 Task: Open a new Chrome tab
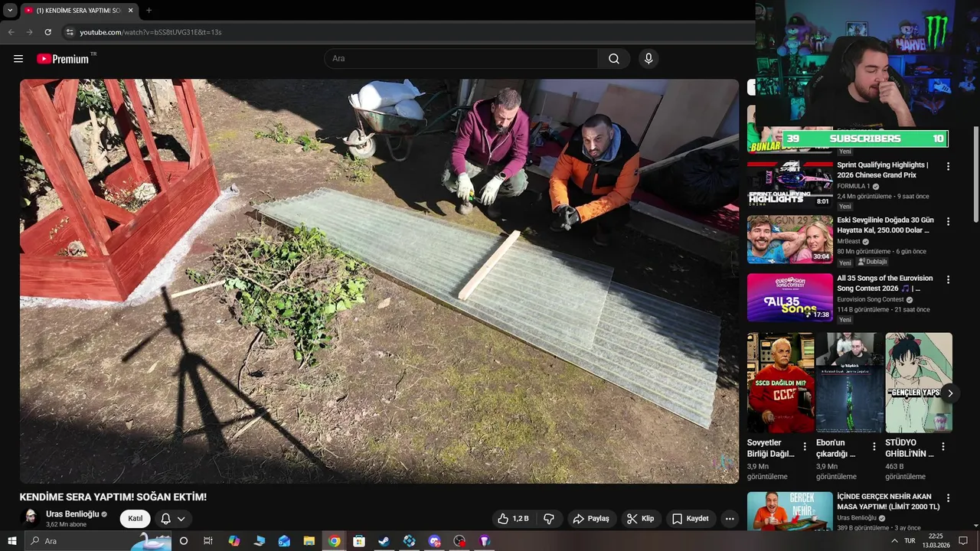(149, 11)
